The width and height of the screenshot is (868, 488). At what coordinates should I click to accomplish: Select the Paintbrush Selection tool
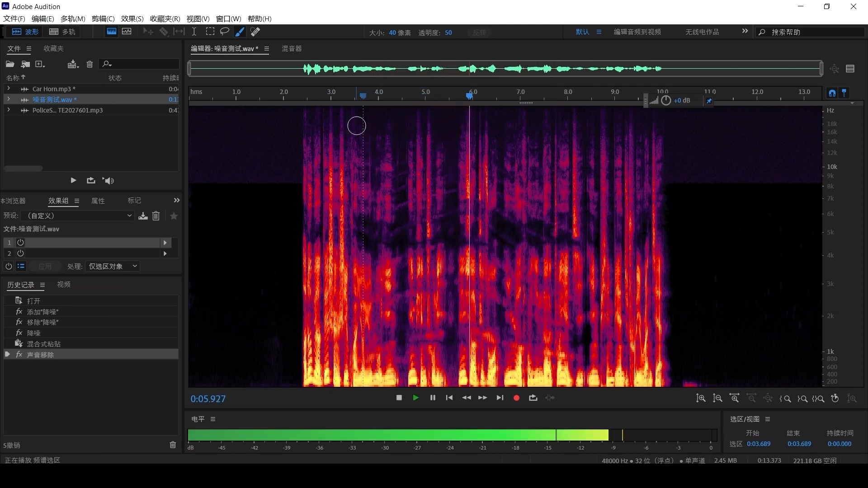(240, 32)
